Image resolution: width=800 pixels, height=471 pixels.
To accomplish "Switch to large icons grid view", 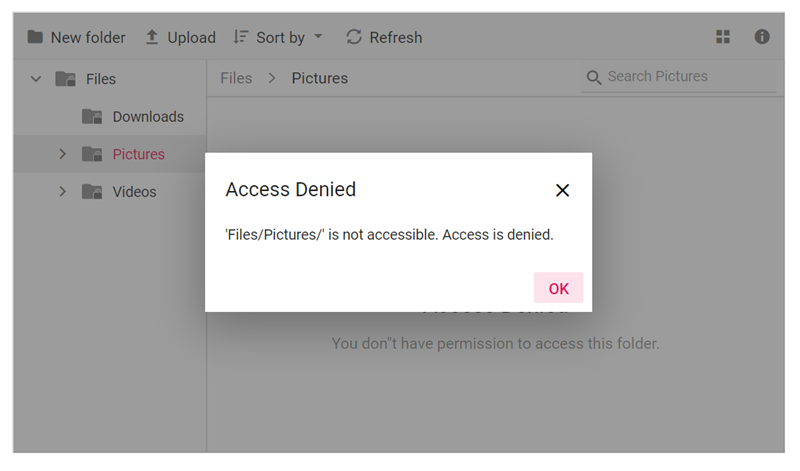I will point(723,37).
